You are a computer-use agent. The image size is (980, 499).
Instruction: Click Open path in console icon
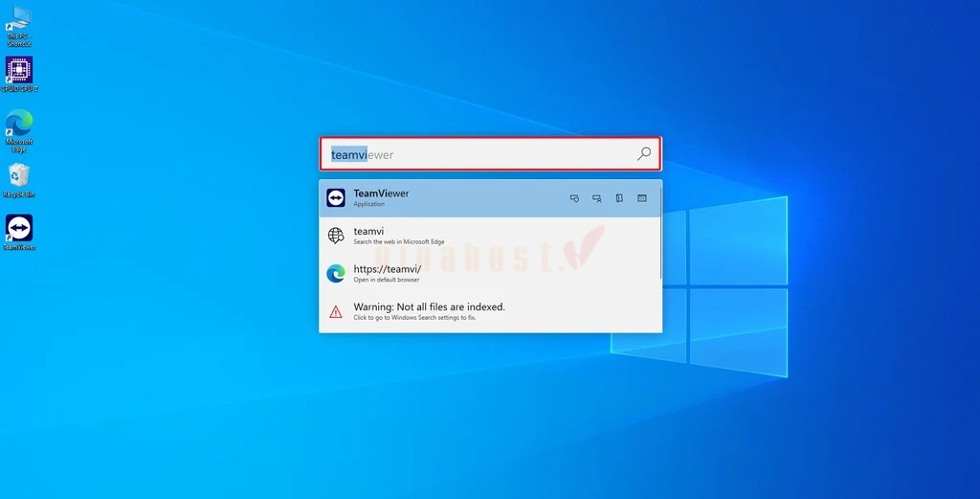pyautogui.click(x=642, y=198)
